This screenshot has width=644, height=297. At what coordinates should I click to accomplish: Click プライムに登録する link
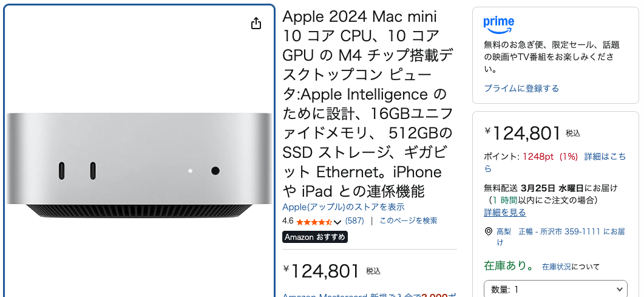(521, 89)
